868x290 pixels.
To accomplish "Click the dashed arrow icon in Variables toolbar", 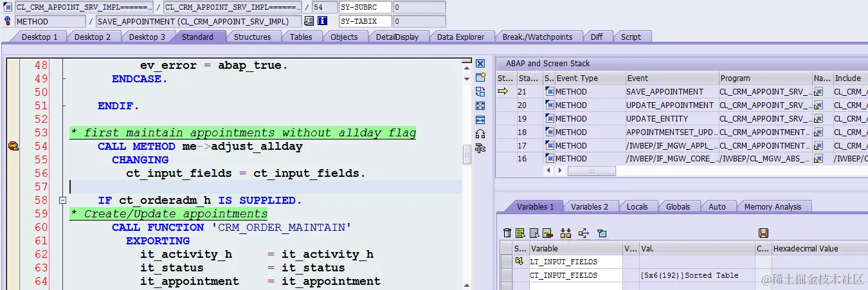I will pos(584,233).
